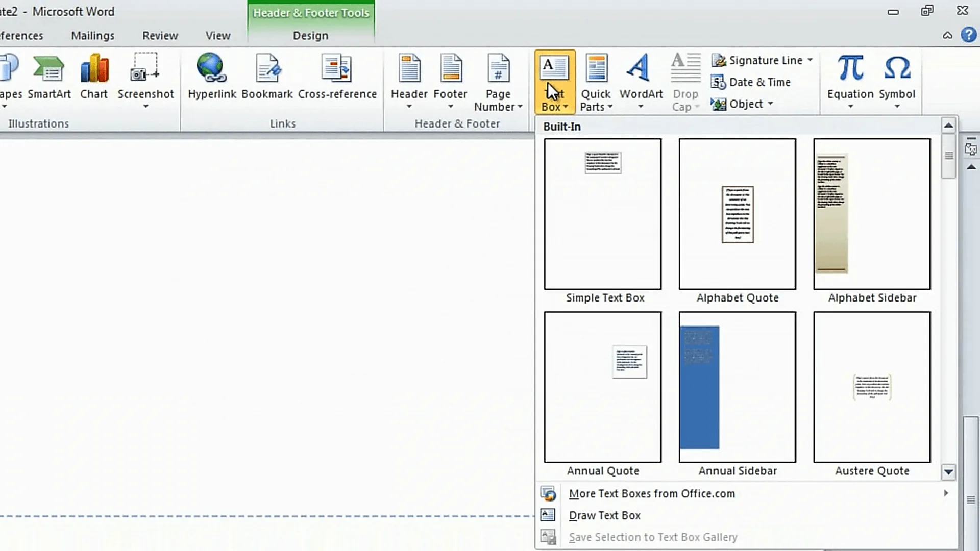Open More Text Boxes from Office.com
The width and height of the screenshot is (980, 551).
coord(652,493)
